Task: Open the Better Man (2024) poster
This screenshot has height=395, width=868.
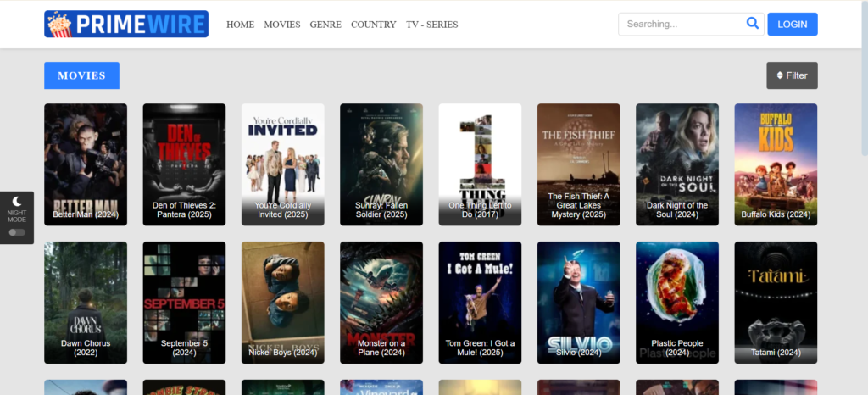Action: click(86, 164)
